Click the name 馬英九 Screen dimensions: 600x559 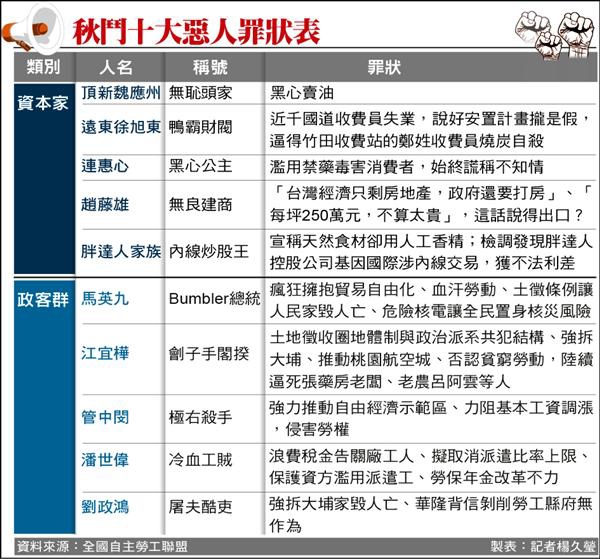point(105,298)
